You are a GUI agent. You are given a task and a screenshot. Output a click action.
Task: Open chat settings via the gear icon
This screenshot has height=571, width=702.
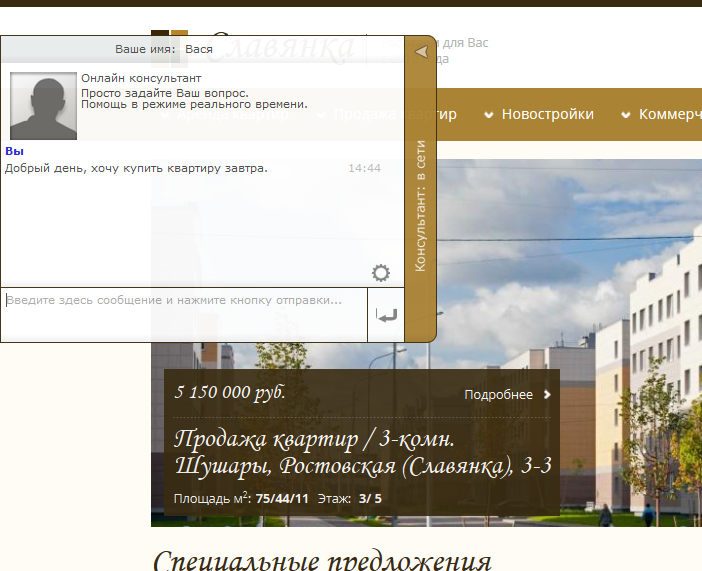point(381,273)
